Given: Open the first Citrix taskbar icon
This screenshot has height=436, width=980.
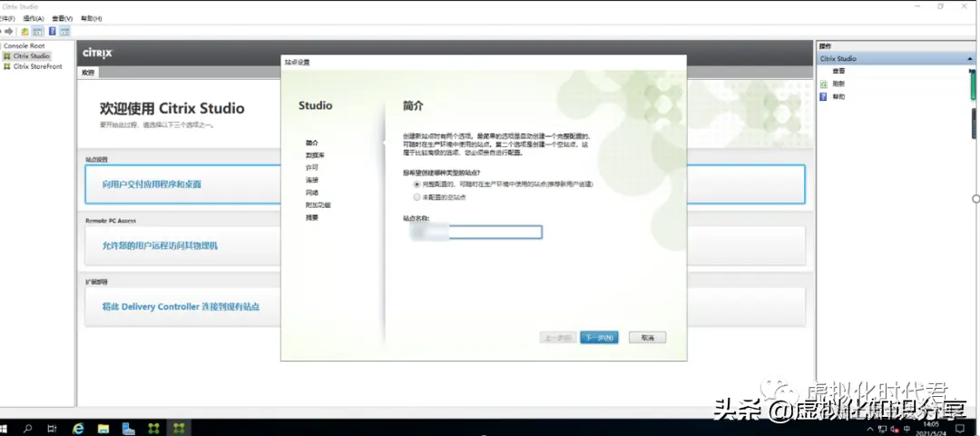Looking at the screenshot, I should pyautogui.click(x=153, y=429).
